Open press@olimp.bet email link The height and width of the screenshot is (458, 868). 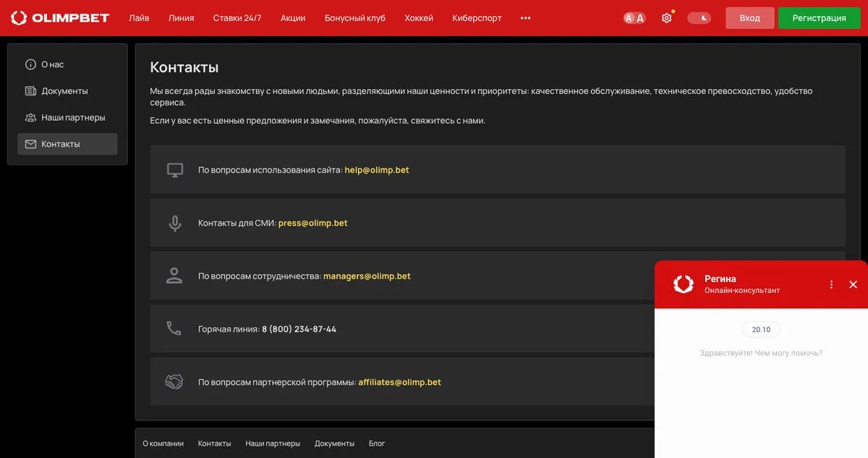313,223
